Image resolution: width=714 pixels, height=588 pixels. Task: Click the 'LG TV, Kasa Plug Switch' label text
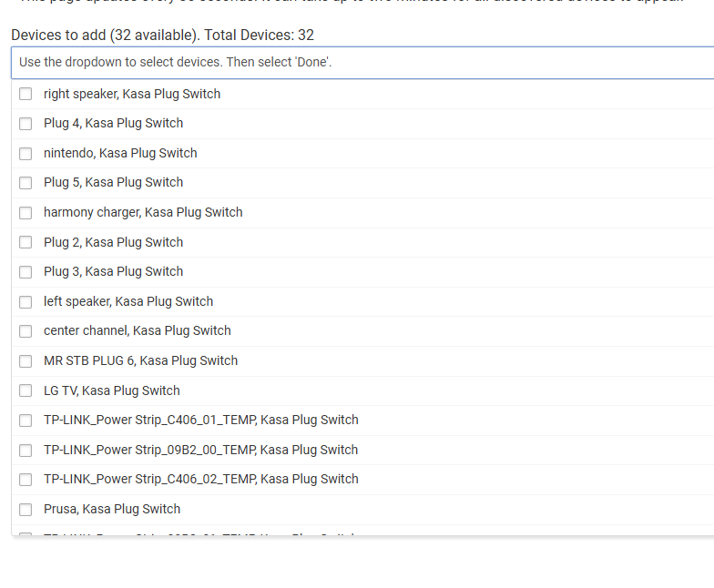[112, 390]
